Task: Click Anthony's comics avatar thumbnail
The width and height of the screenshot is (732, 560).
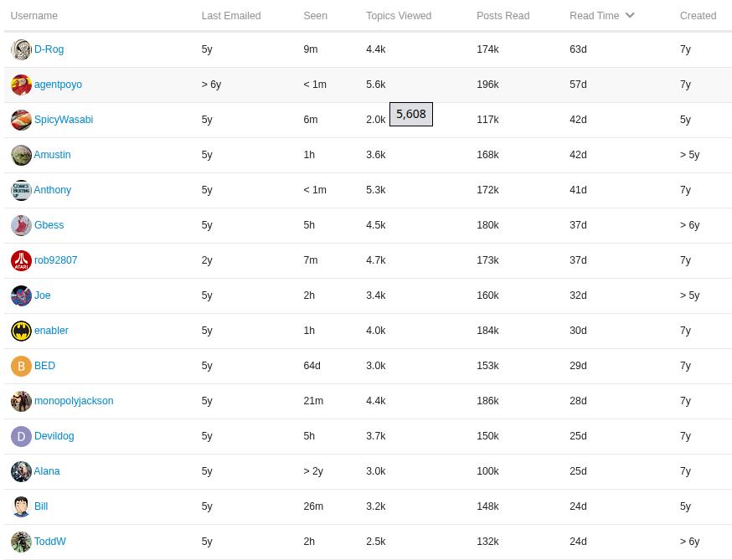Action: tap(21, 191)
